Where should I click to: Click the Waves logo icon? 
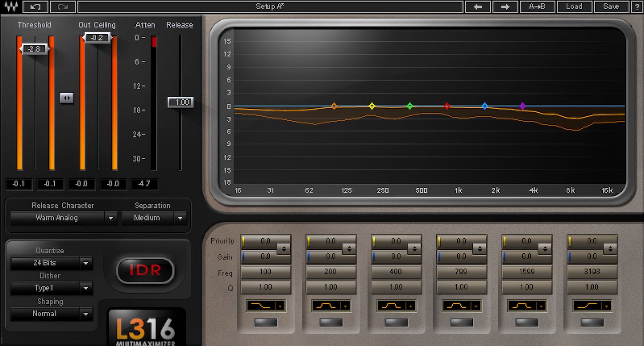(11, 7)
